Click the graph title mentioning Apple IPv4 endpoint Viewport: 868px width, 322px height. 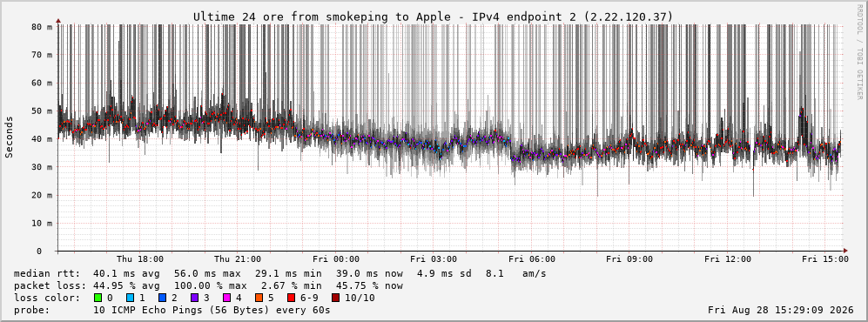[434, 17]
